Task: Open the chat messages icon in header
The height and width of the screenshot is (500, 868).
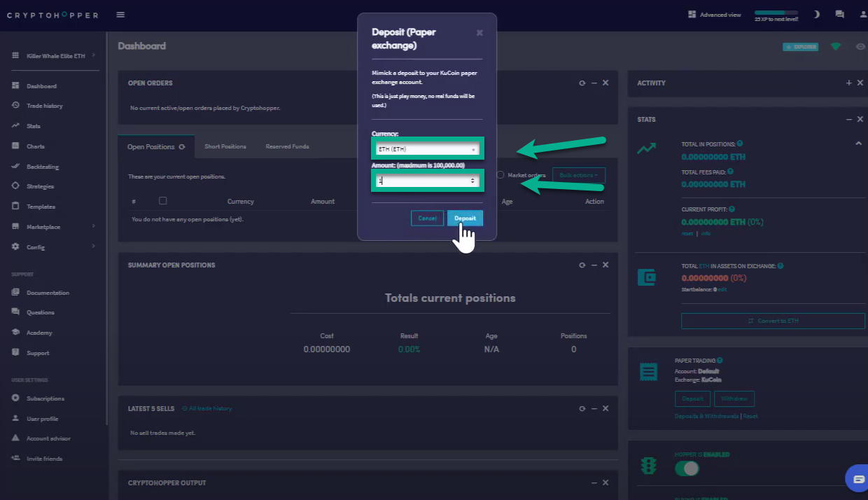Action: click(x=840, y=14)
